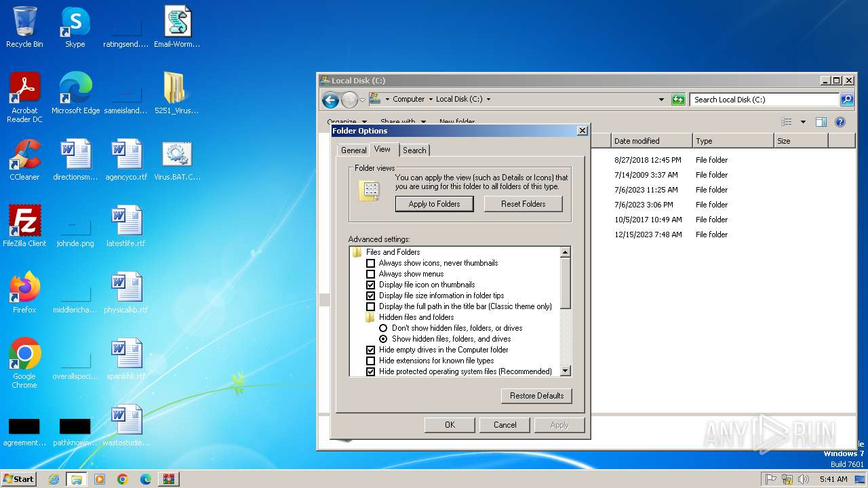This screenshot has height=488, width=868.
Task: Open Internet Explorer from taskbar
Action: click(x=54, y=479)
